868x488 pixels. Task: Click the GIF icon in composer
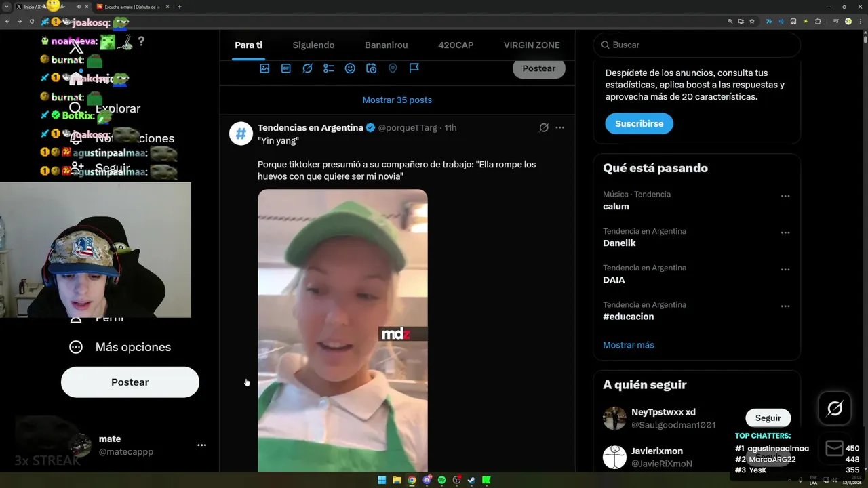[286, 68]
